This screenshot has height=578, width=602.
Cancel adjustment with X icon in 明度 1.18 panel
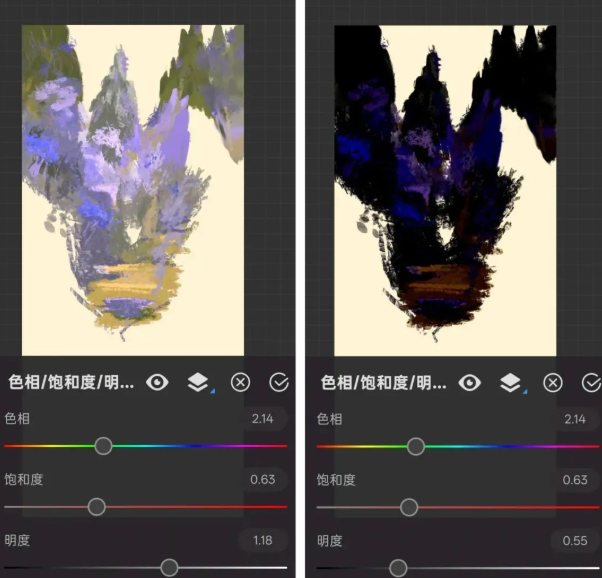240,382
